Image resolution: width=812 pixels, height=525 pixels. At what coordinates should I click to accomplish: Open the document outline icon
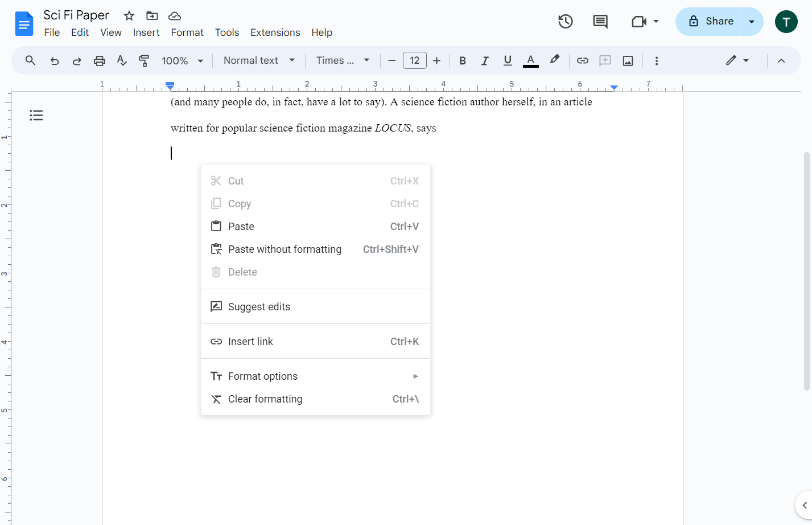[36, 116]
